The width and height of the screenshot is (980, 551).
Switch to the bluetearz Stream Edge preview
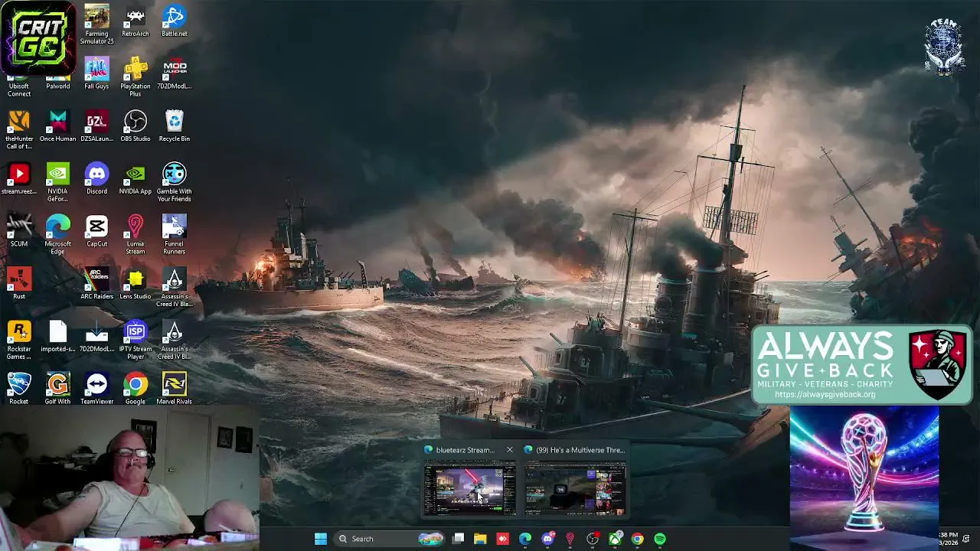(469, 481)
